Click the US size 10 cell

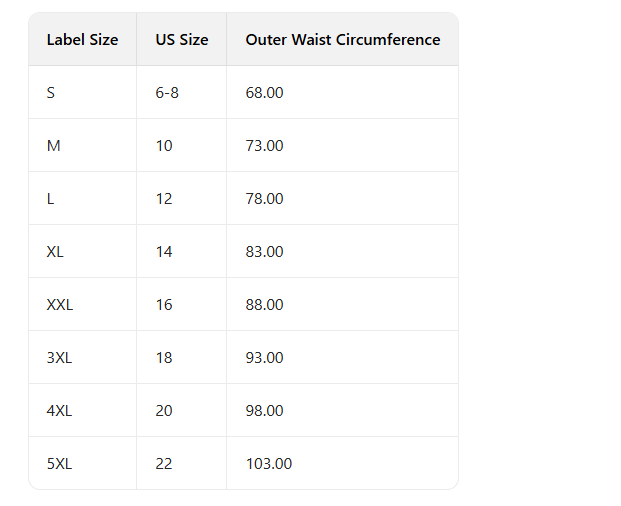click(x=164, y=146)
